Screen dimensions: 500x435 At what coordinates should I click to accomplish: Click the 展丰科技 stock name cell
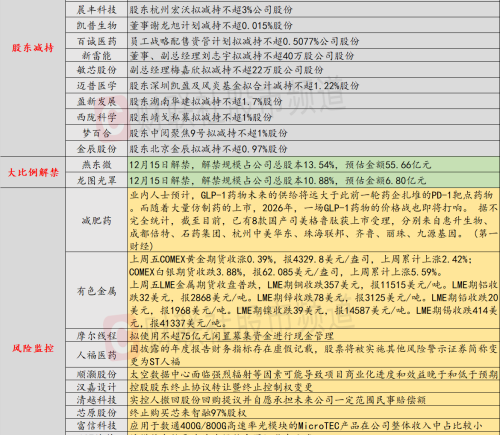click(x=97, y=9)
